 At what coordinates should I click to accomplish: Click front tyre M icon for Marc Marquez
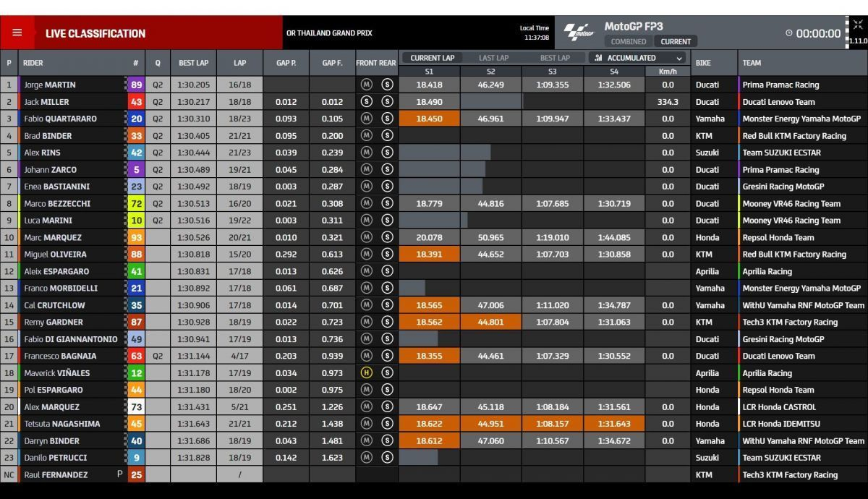pyautogui.click(x=367, y=237)
